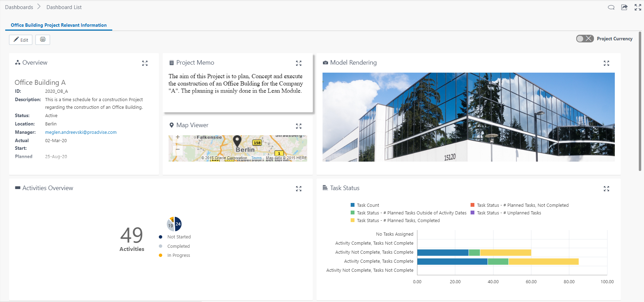Go to Dashboards breadcrumb
644x302 pixels.
tap(19, 7)
